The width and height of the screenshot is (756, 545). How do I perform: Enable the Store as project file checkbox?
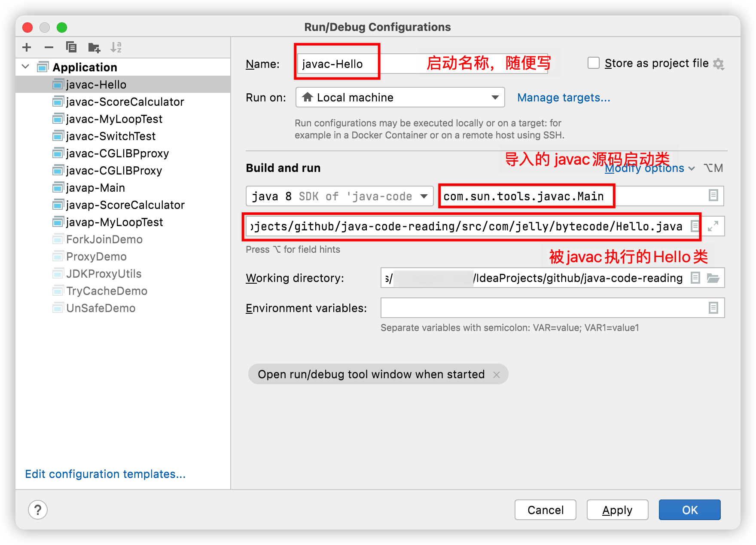594,63
